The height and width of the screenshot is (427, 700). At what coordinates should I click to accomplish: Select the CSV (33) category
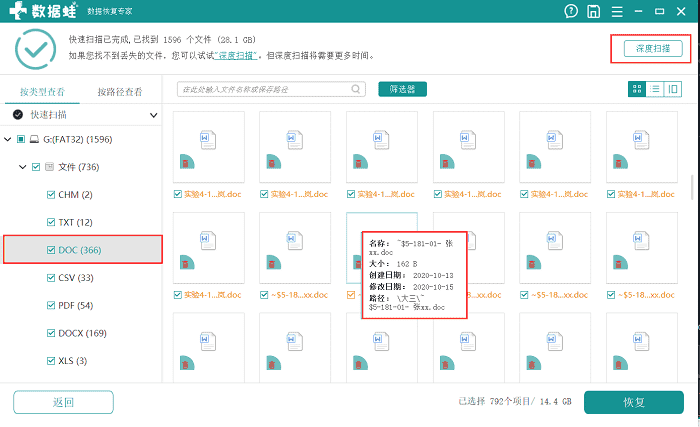tap(76, 278)
